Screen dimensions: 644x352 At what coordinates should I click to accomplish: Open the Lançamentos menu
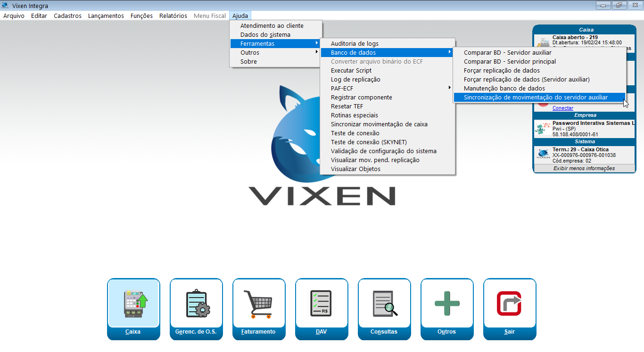106,16
